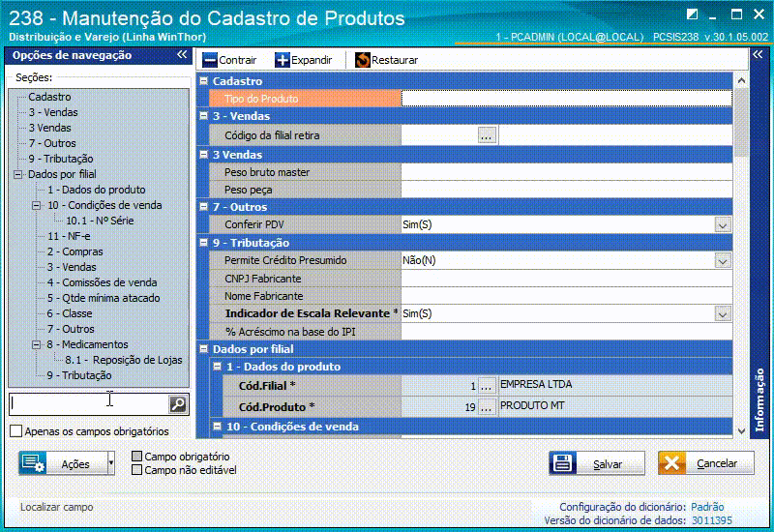
Task: Click the Nome Fabricante value field
Action: point(567,296)
